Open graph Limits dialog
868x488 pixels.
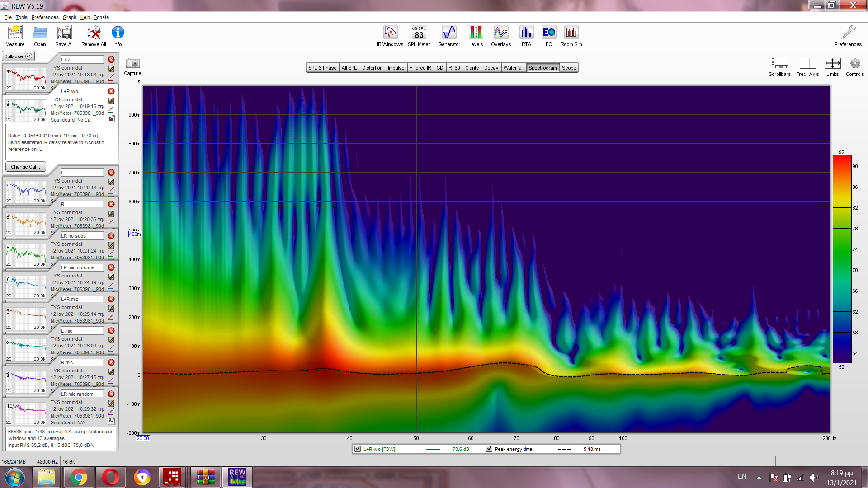pyautogui.click(x=832, y=67)
